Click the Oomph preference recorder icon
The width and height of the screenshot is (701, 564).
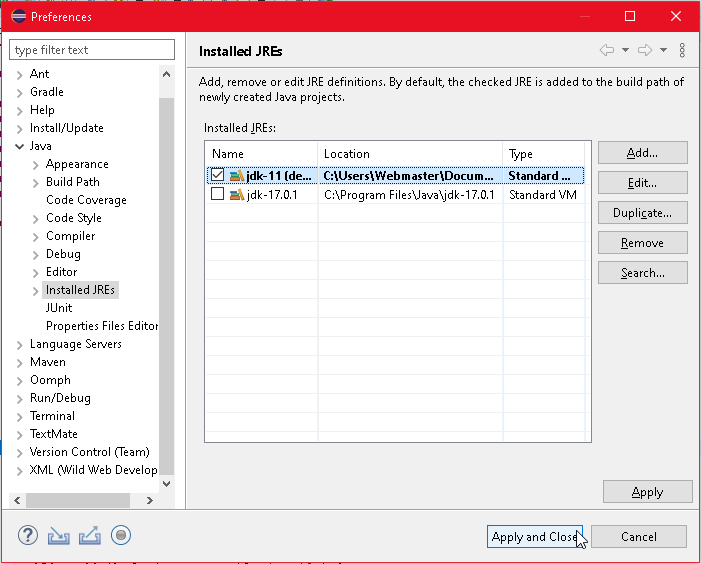coord(121,535)
